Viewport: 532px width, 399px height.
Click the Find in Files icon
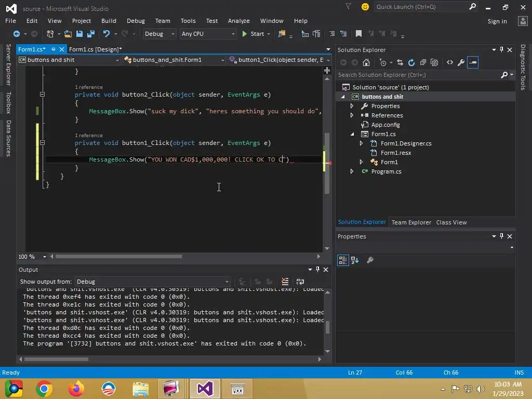point(282,34)
